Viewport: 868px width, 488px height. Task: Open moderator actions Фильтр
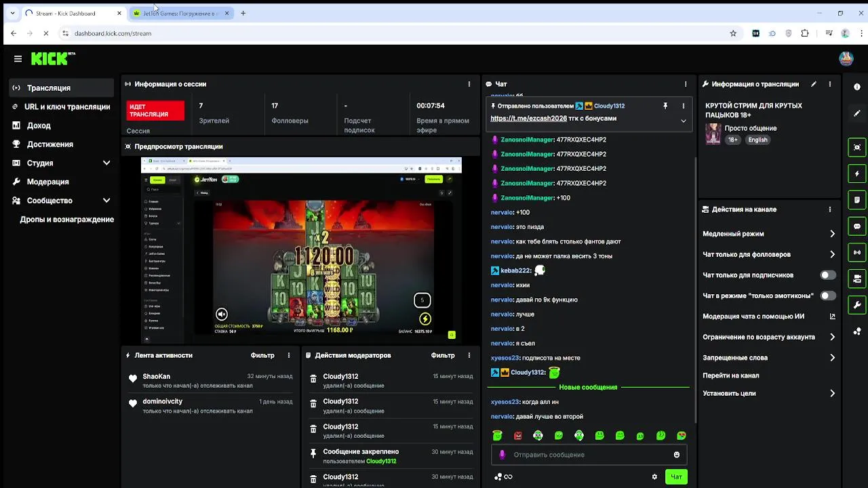click(443, 355)
